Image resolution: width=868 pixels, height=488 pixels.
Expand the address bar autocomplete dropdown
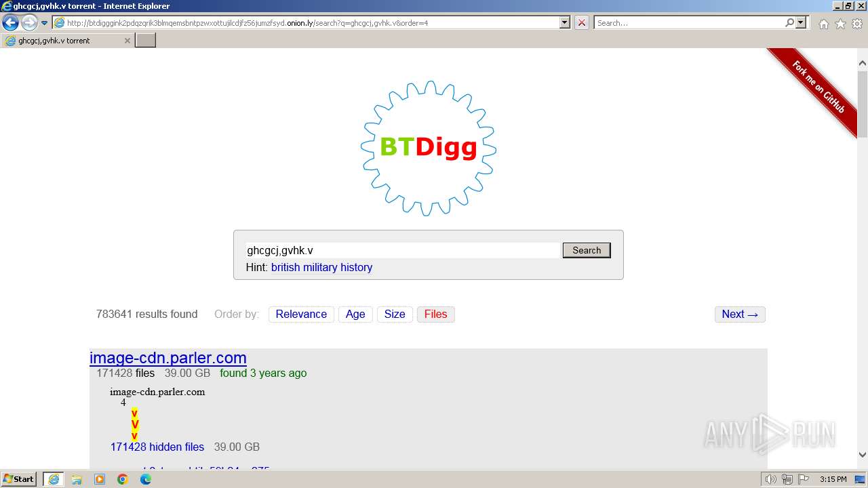565,22
